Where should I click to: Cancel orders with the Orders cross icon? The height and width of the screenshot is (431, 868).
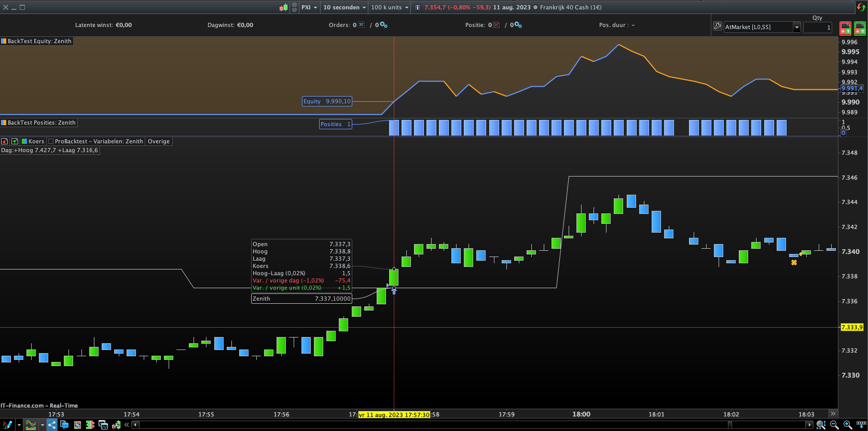click(x=362, y=25)
